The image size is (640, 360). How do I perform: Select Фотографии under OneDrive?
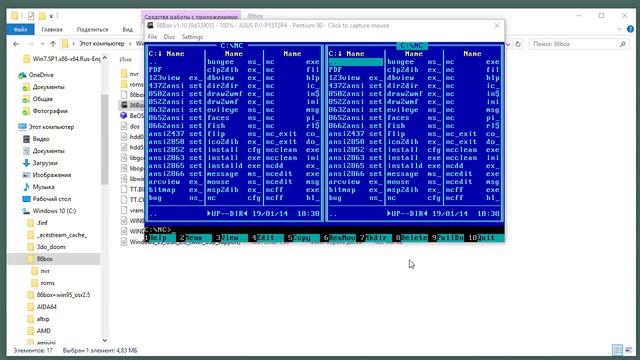coord(50,111)
